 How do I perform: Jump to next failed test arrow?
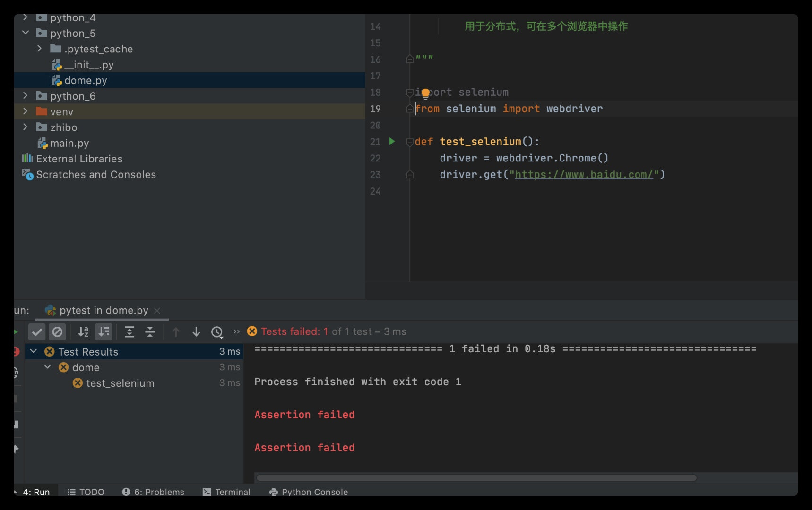(x=196, y=332)
